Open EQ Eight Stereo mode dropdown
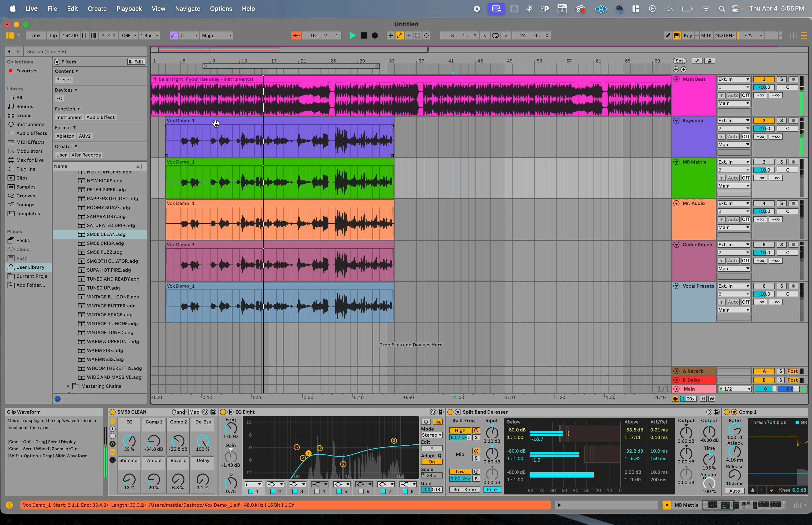The height and width of the screenshot is (525, 812). click(x=431, y=435)
